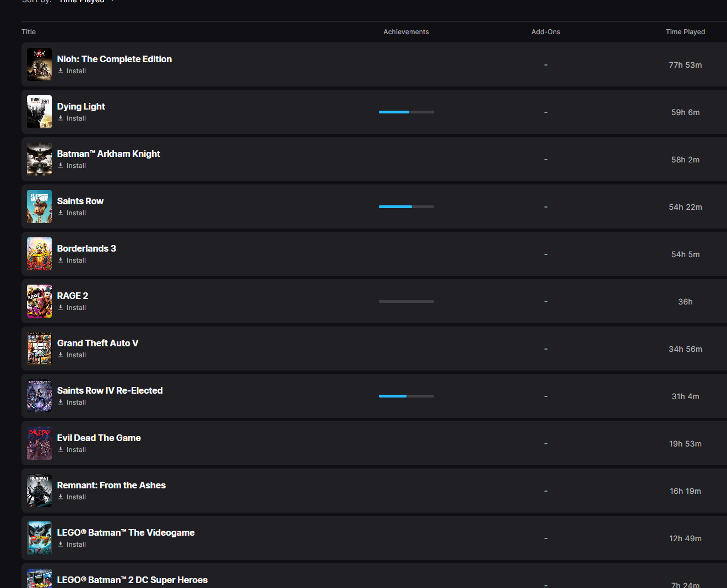Viewport: 727px width, 588px height.
Task: Click the 58h 2m time value
Action: pos(686,160)
